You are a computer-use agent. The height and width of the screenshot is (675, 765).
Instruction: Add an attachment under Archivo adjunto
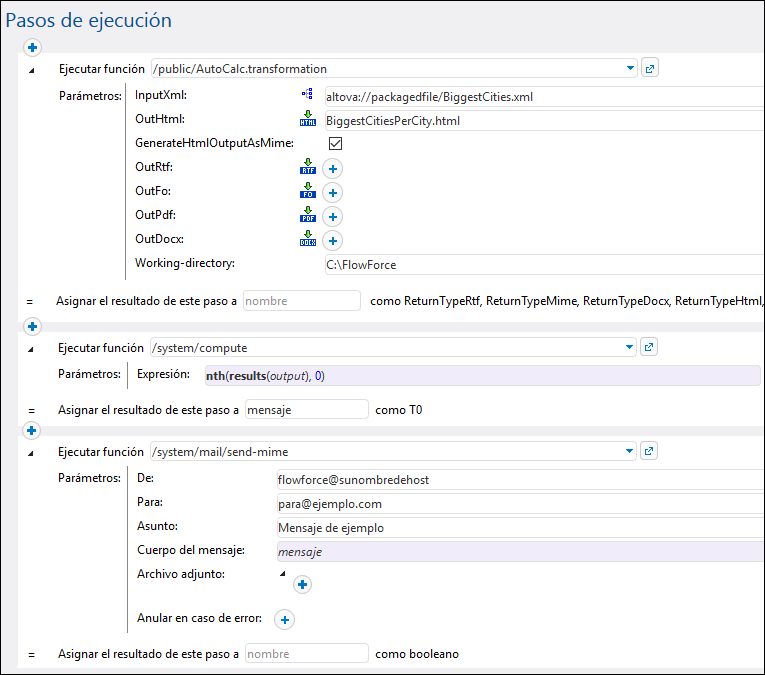tap(303, 585)
